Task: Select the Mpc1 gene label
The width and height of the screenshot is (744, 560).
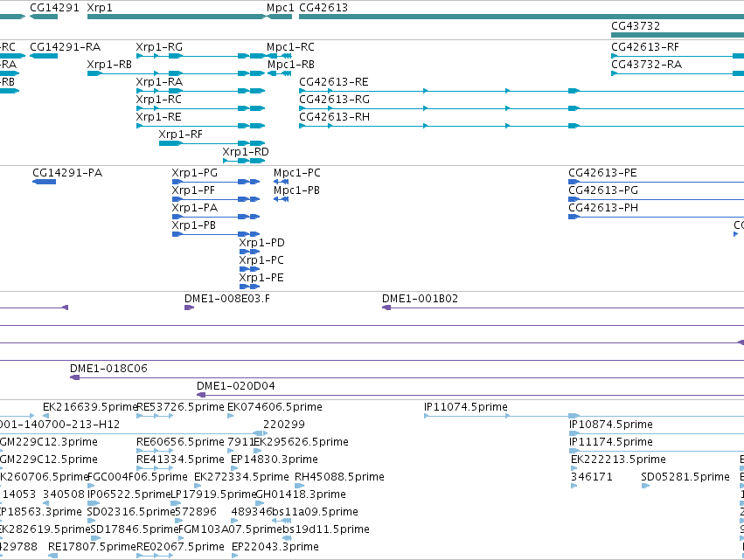Action: (x=280, y=8)
